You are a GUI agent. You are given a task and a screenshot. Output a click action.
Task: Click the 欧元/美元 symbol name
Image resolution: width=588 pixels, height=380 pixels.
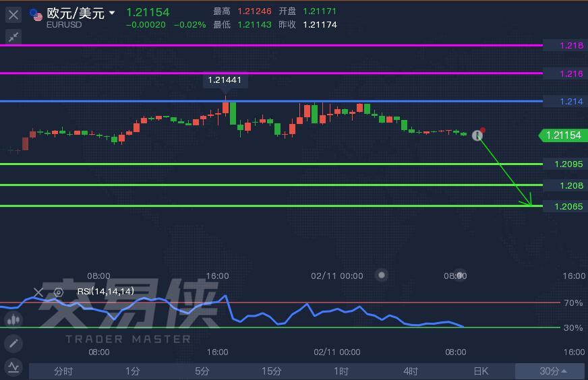click(x=76, y=13)
